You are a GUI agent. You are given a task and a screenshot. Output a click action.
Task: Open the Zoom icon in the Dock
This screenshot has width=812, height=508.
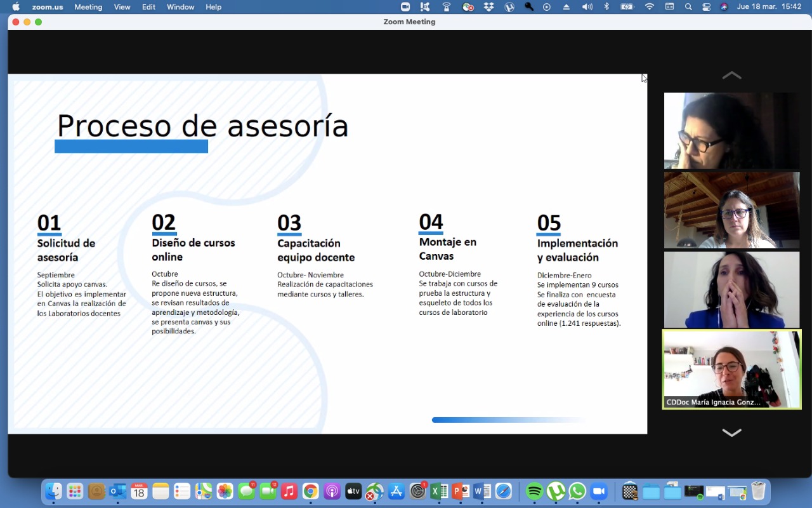coord(598,491)
